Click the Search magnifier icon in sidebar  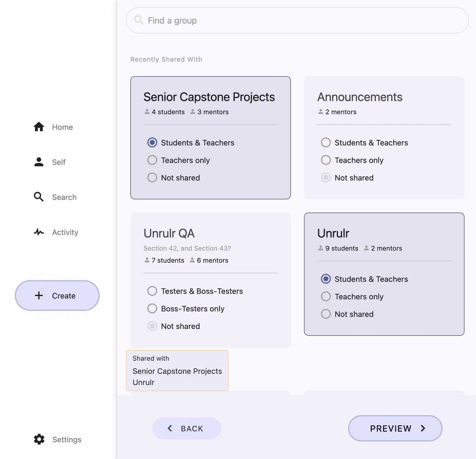[39, 197]
